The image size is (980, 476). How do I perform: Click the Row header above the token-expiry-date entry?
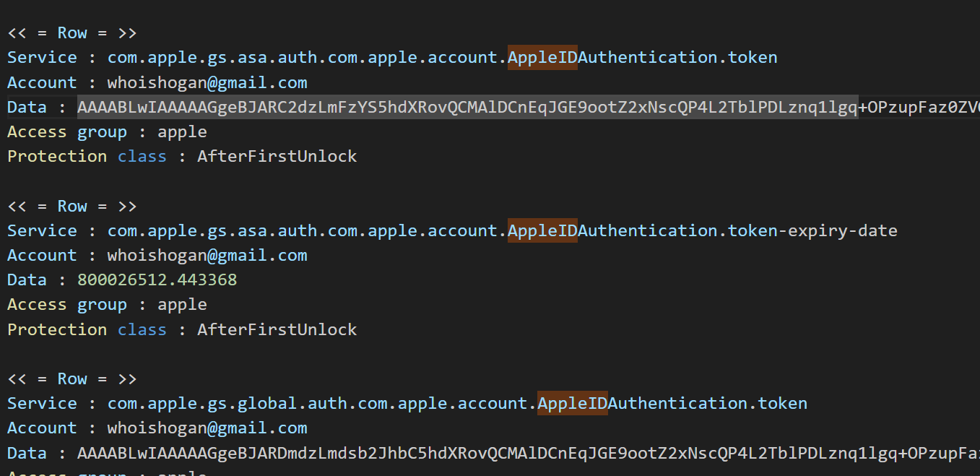(72, 207)
